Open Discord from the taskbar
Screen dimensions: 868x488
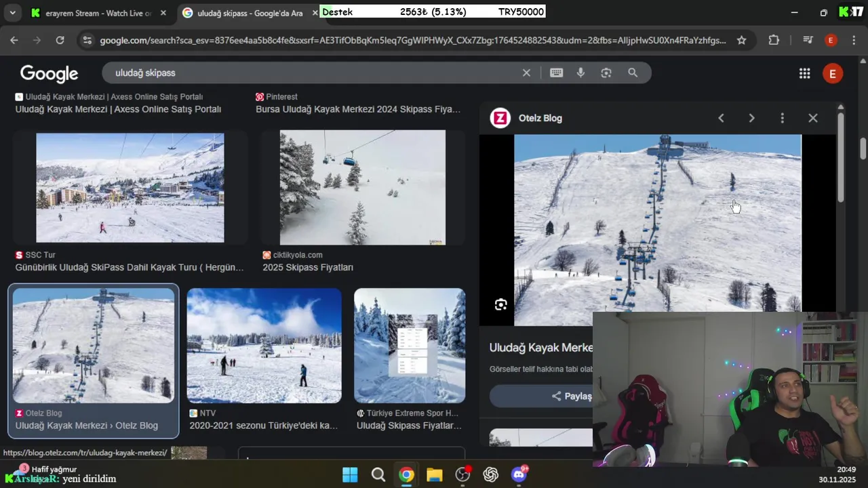[x=519, y=474]
